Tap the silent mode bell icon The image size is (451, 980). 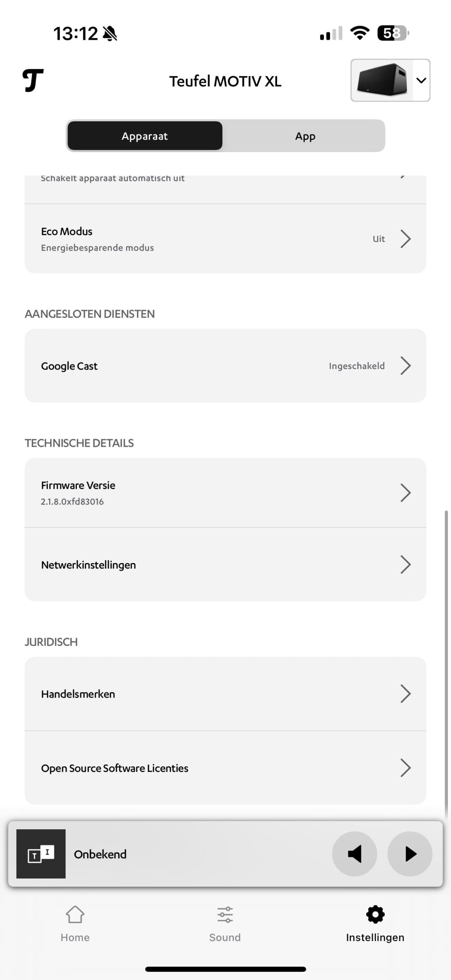110,33
